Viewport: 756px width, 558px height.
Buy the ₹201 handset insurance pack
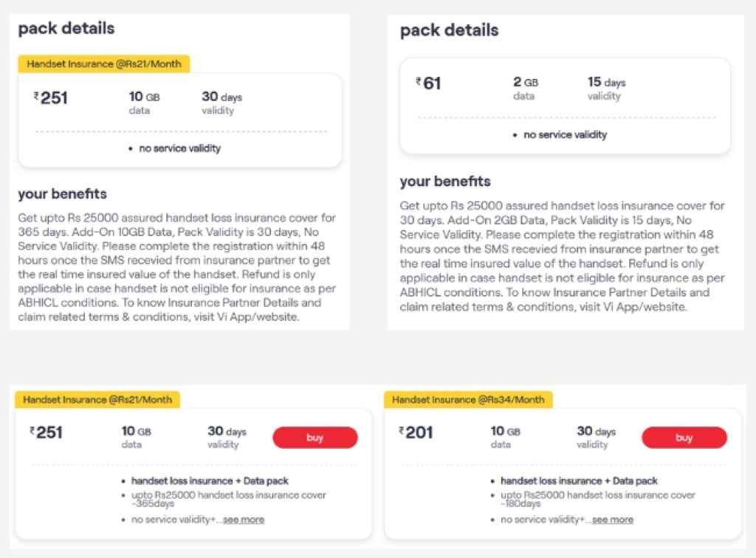[684, 438]
